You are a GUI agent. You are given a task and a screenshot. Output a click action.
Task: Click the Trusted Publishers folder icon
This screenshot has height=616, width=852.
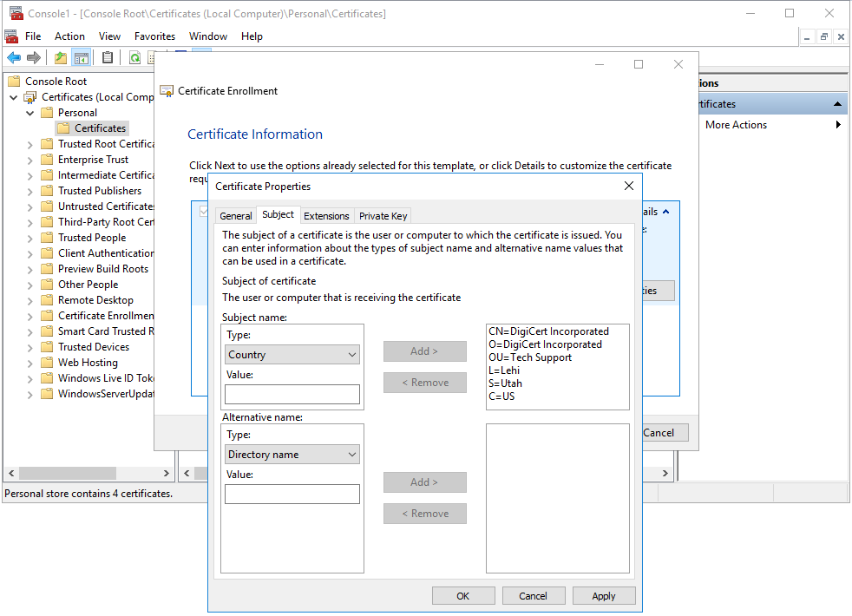tap(48, 191)
